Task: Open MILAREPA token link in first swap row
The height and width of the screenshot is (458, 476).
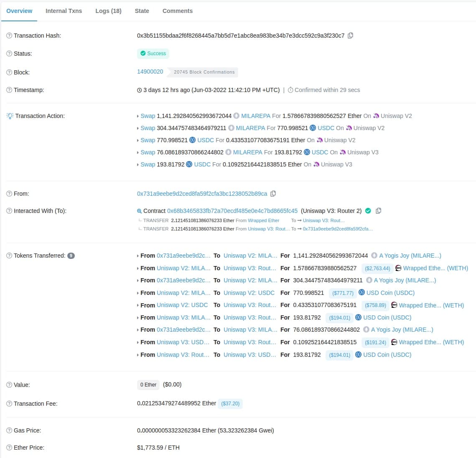Action: 256,116
